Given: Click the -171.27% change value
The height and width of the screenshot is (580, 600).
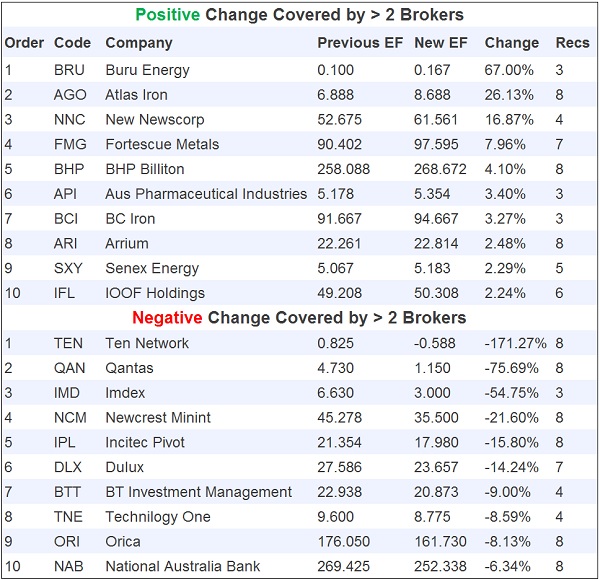Looking at the screenshot, I should (x=515, y=343).
